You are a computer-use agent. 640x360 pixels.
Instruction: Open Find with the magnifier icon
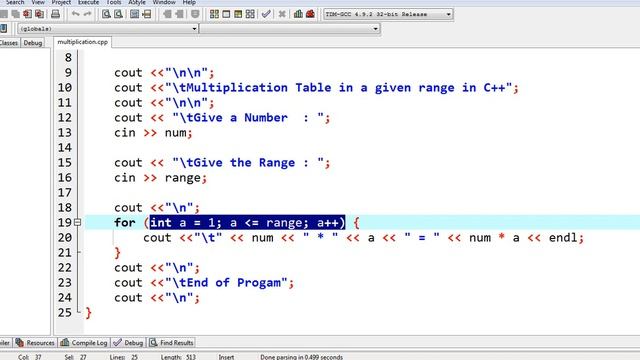106,14
